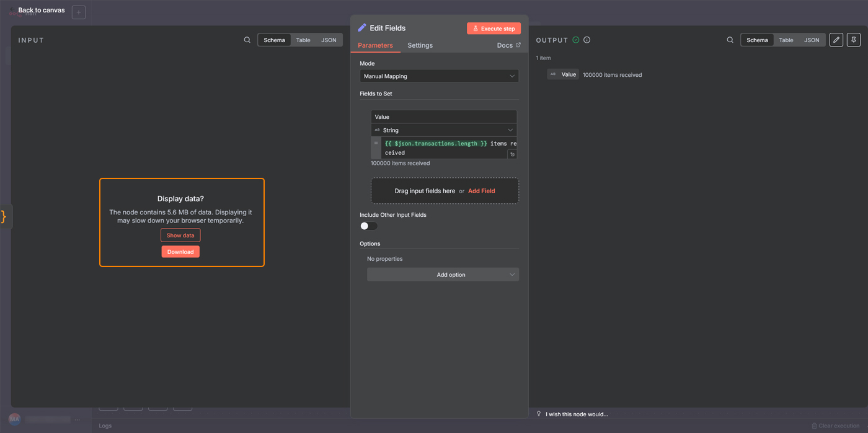Click the search icon in the INPUT panel
This screenshot has width=868, height=433.
[247, 40]
